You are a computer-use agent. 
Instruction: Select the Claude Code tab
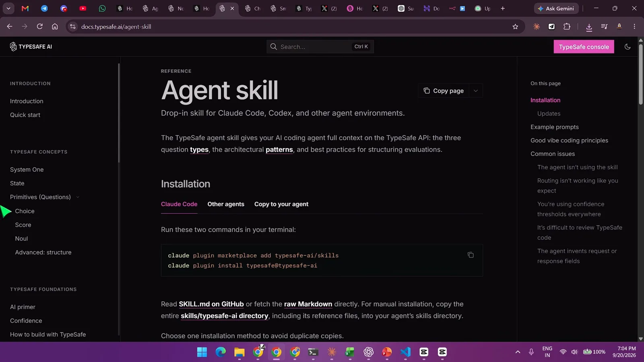(179, 204)
